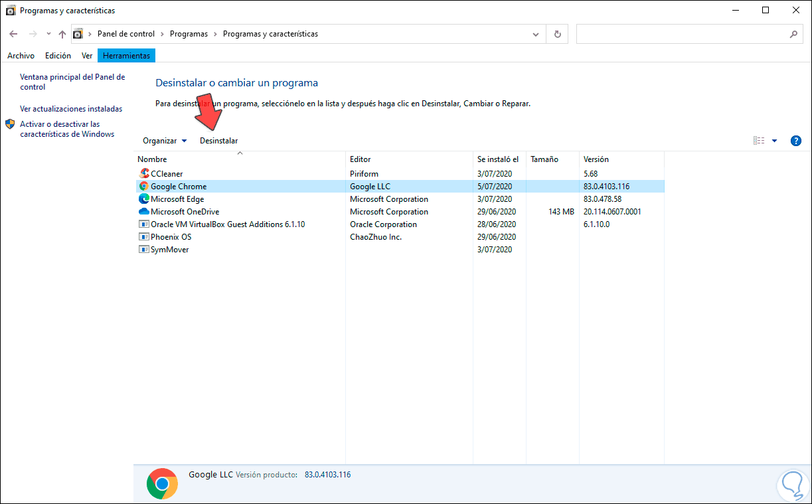Click version 83.0.478.58 cell

[x=602, y=199]
